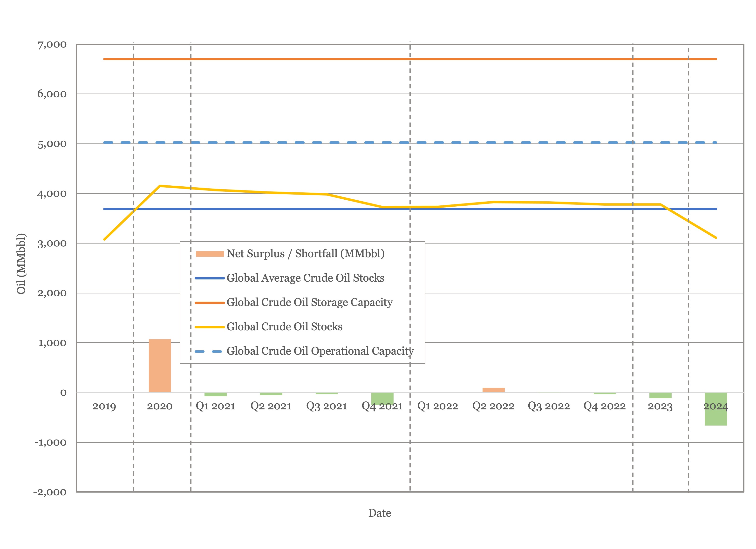Screen dimensions: 756x549
Task: Select the -2,000 y-axis label
Action: click(50, 492)
